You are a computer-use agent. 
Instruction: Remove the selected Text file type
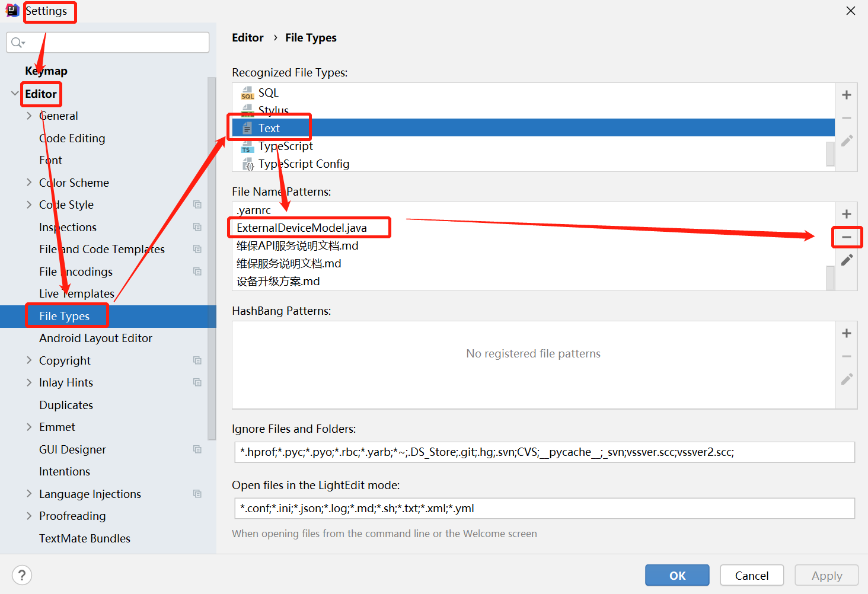click(846, 117)
